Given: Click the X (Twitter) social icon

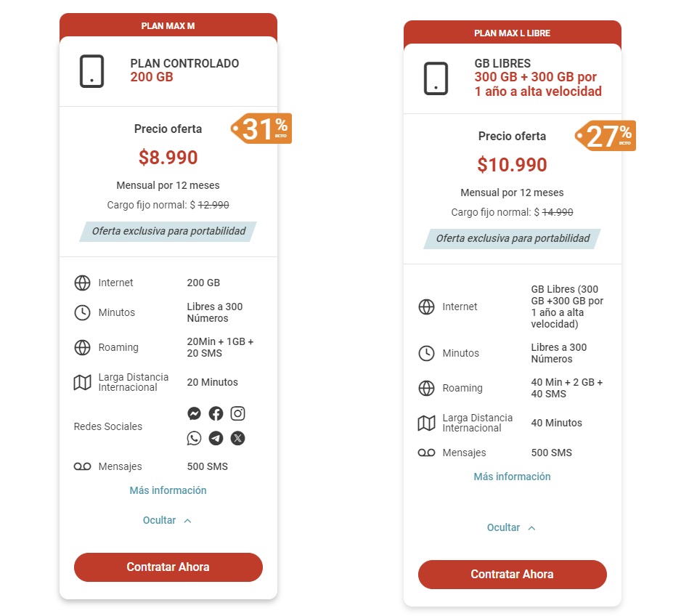Looking at the screenshot, I should pyautogui.click(x=237, y=438).
